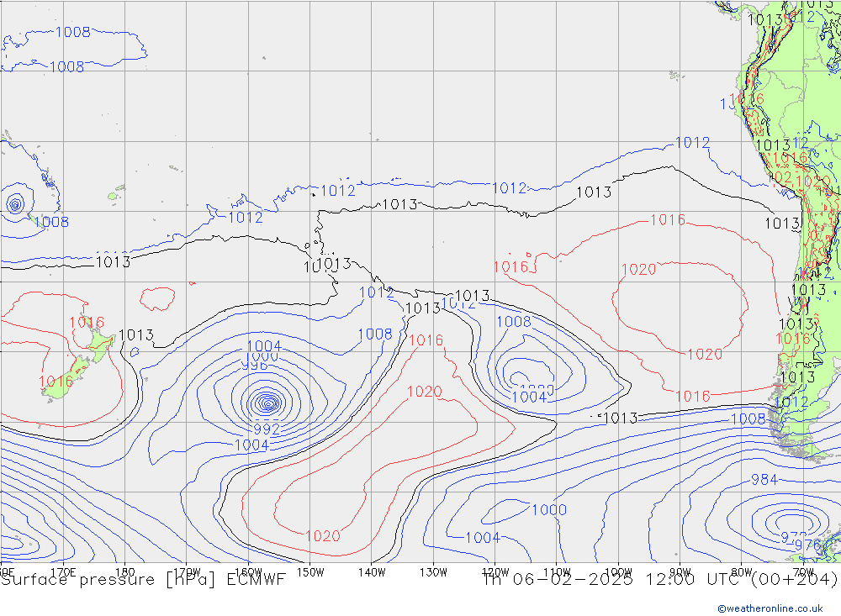This screenshot has height=616, width=841.
Task: Click the 90W longitude label
Action: tap(680, 572)
